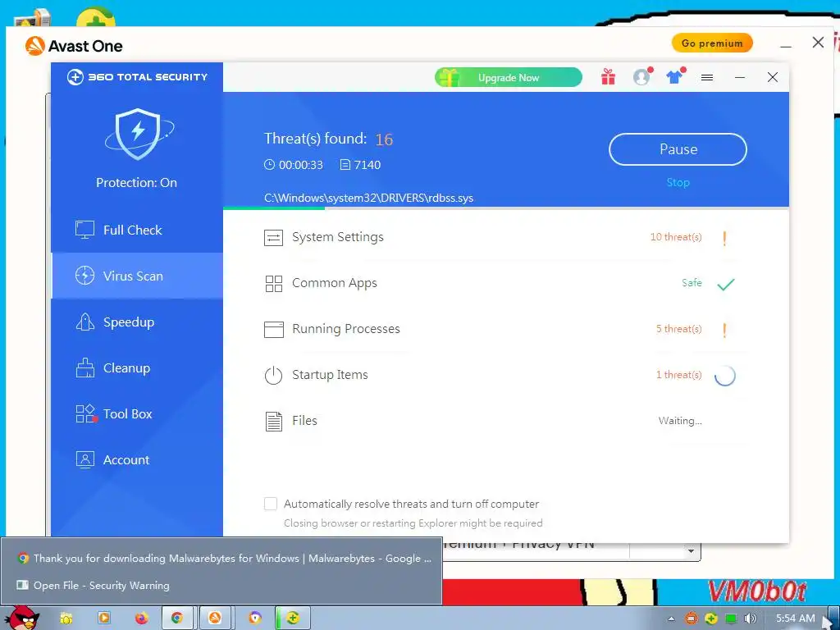
Task: Show hidden tray icons arrow
Action: click(x=671, y=619)
